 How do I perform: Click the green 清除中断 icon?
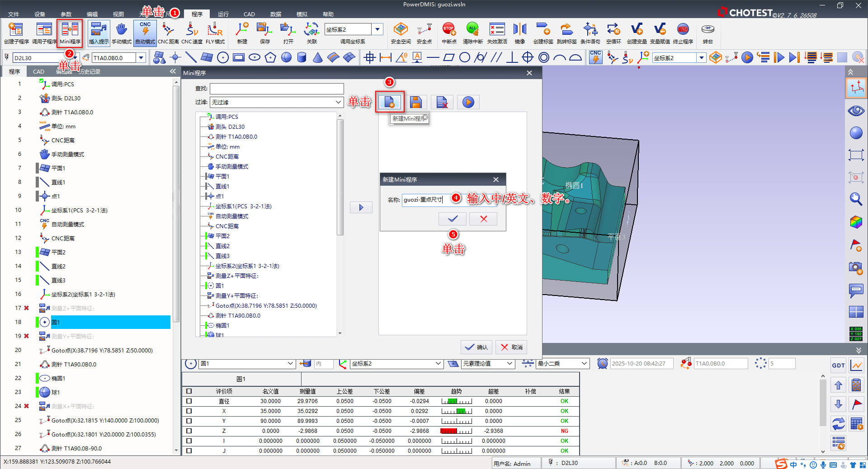tap(472, 33)
